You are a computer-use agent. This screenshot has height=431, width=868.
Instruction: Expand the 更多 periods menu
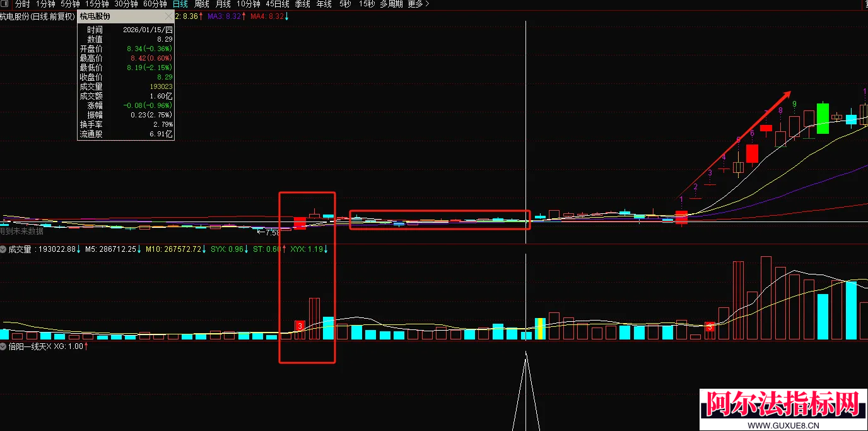point(418,4)
